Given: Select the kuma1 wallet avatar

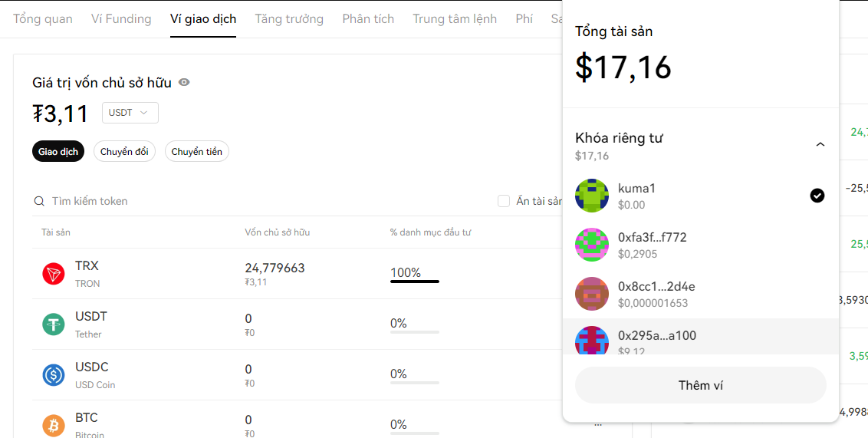Looking at the screenshot, I should coord(592,196).
